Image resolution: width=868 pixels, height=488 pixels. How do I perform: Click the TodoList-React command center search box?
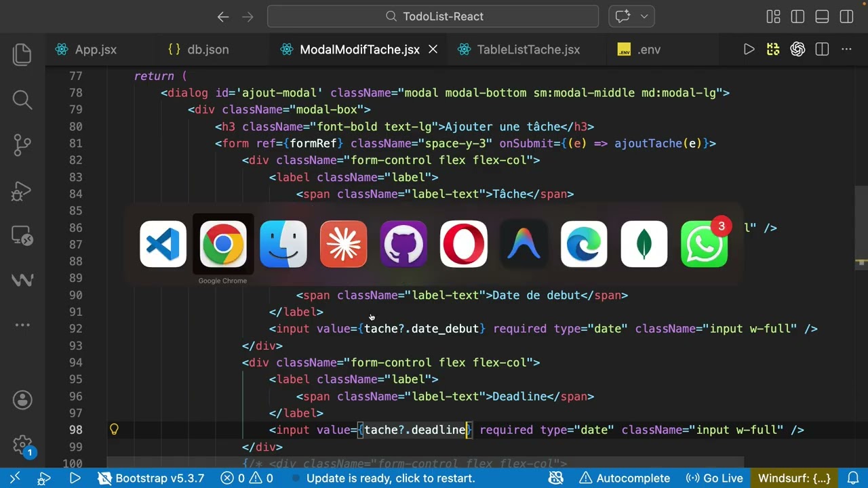433,17
